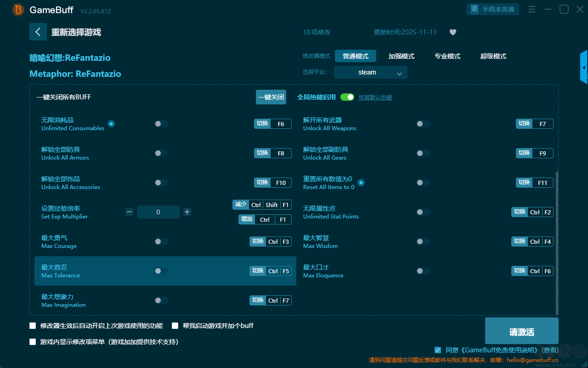Check 游戏内显示修改项菜单 checkbox
Viewport: 588px width, 368px height.
click(x=33, y=342)
